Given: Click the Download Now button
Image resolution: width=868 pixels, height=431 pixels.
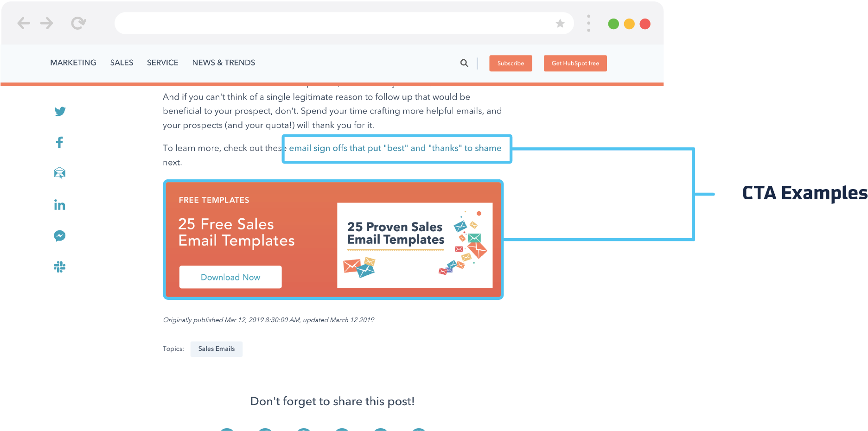Looking at the screenshot, I should 230,277.
